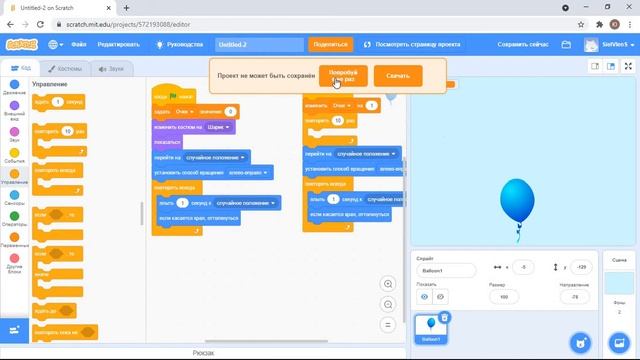Select the Звук blocks category

[14, 135]
